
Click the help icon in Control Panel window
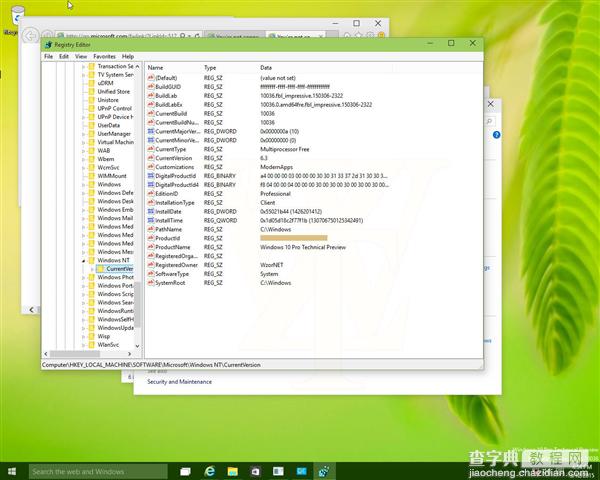496,135
